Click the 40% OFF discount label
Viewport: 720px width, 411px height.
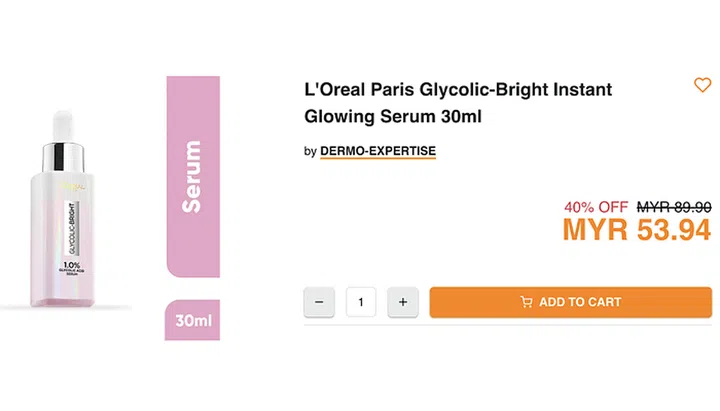click(596, 206)
